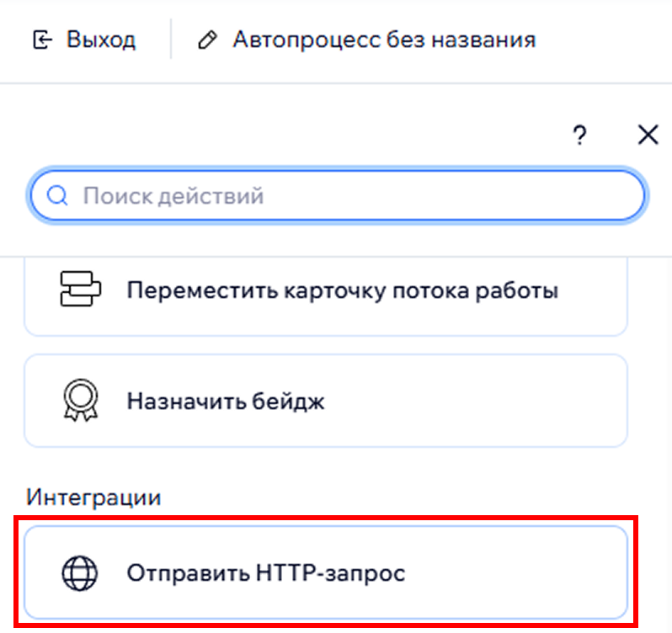Select the Отправить HTTP-запрос label
Viewport: 672px width, 633px height.
266,573
